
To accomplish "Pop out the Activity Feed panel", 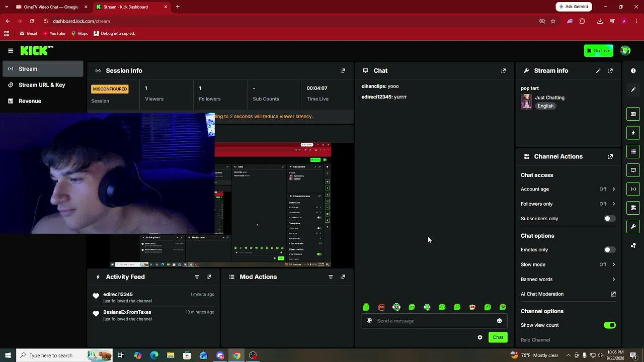I will click(209, 277).
